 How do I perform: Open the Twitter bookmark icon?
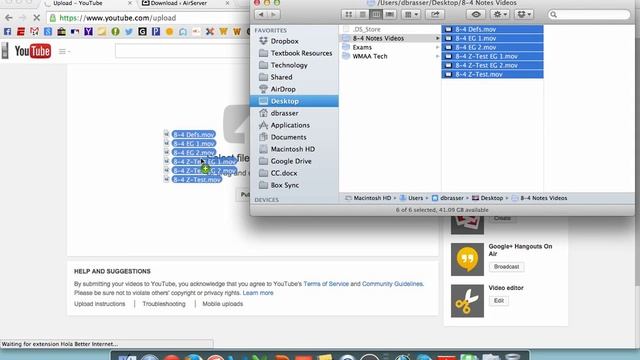tap(129, 31)
